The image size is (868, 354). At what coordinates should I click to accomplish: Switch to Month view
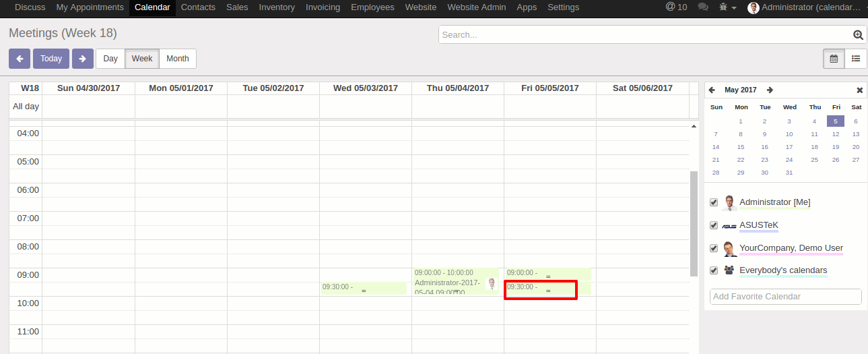(178, 59)
